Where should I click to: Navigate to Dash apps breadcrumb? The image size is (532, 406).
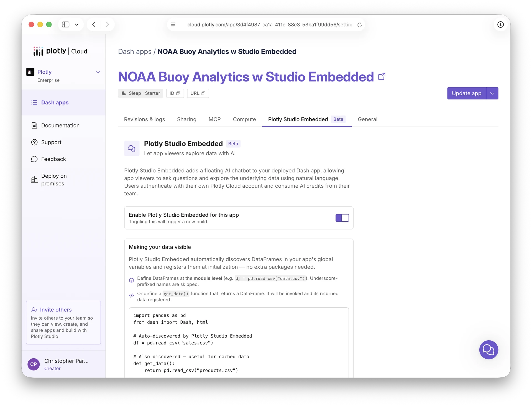click(135, 52)
